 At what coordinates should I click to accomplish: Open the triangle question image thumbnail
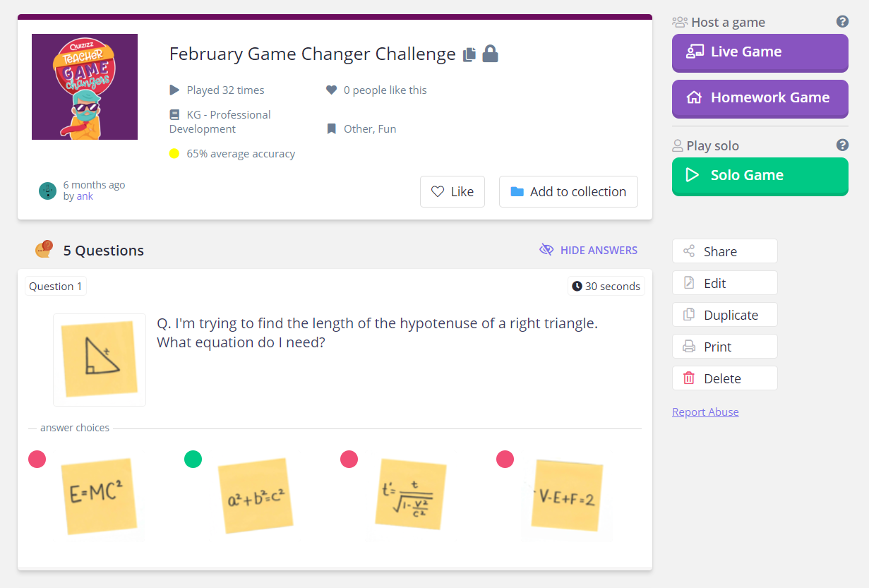click(100, 360)
